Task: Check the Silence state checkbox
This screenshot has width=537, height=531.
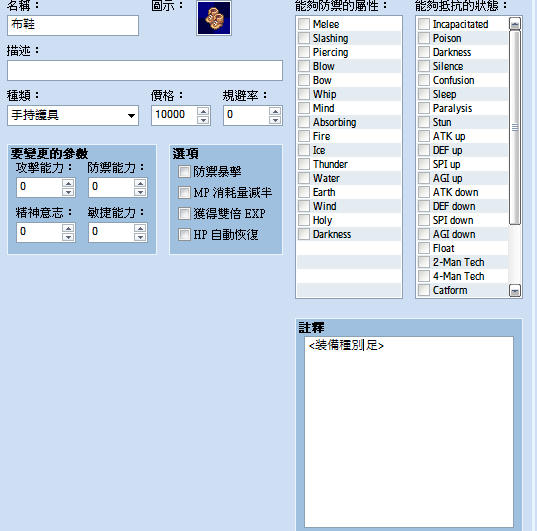Action: pos(424,66)
